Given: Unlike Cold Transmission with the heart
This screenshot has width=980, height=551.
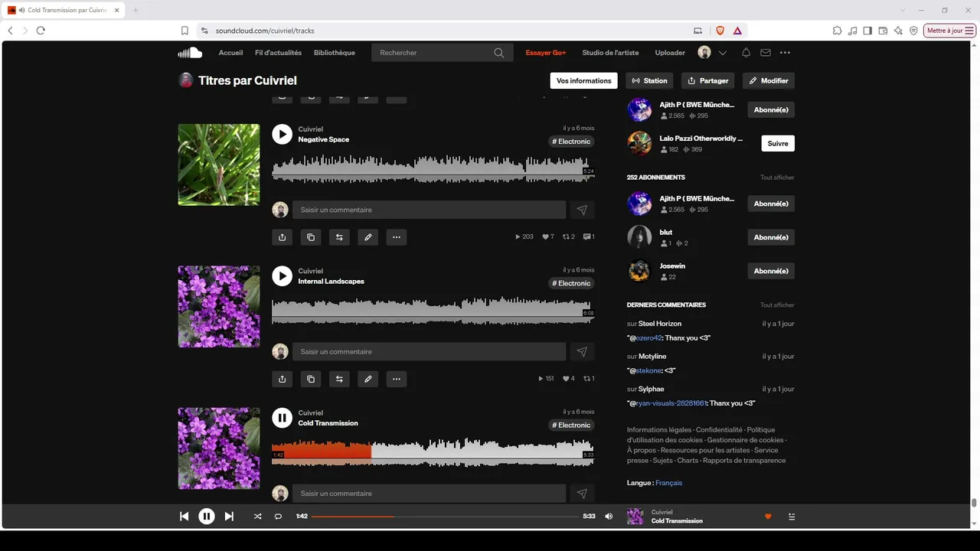Looking at the screenshot, I should 768,517.
